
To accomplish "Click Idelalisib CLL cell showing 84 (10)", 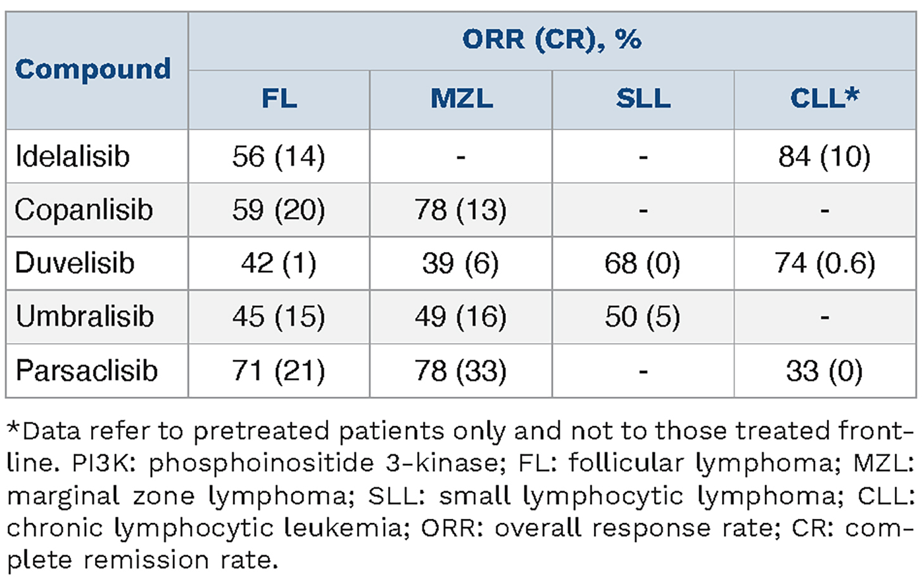I will 825,156.
